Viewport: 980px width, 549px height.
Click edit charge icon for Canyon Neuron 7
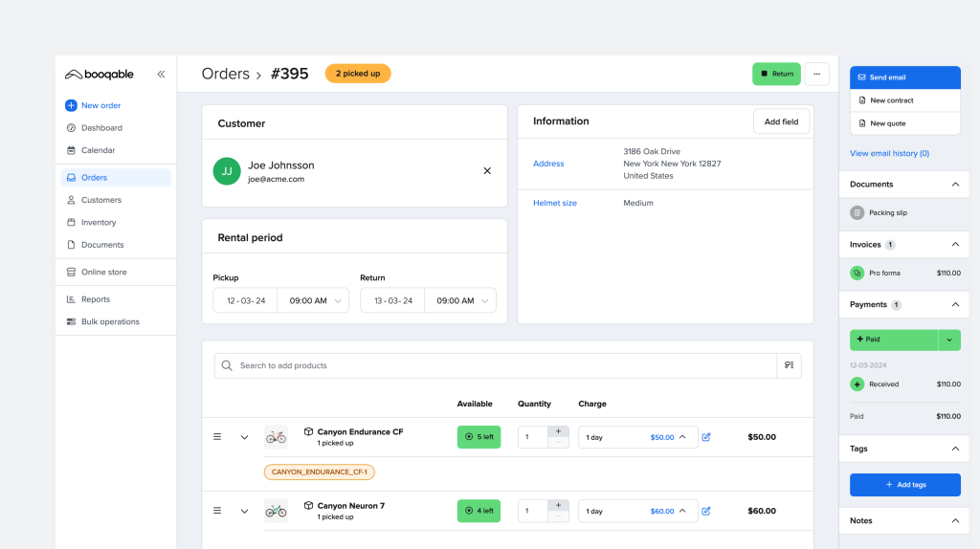pos(706,511)
